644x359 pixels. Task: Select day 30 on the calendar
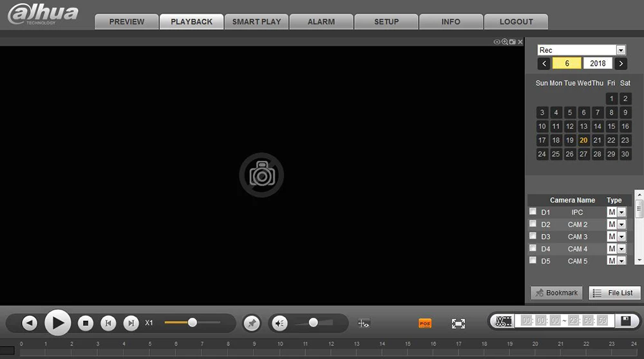pyautogui.click(x=625, y=154)
